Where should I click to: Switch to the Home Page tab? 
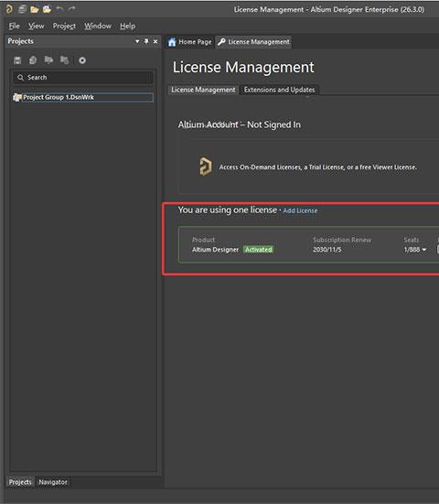(x=190, y=42)
